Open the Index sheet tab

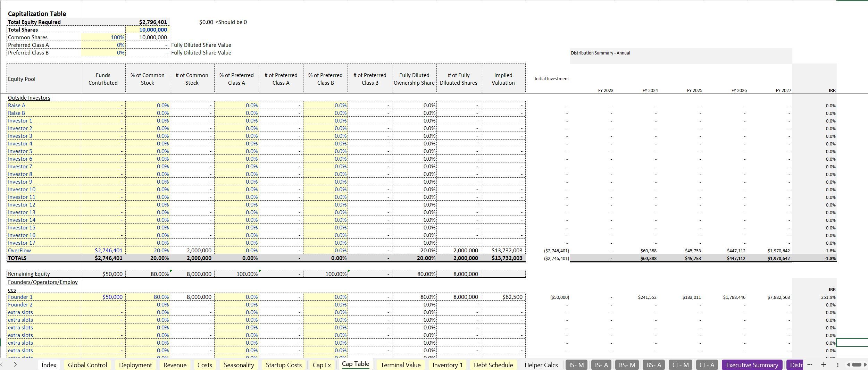(x=49, y=365)
